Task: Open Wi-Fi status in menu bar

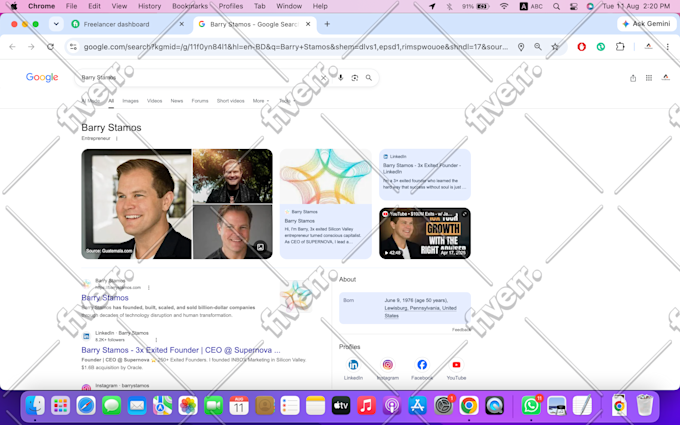Action: (504, 6)
